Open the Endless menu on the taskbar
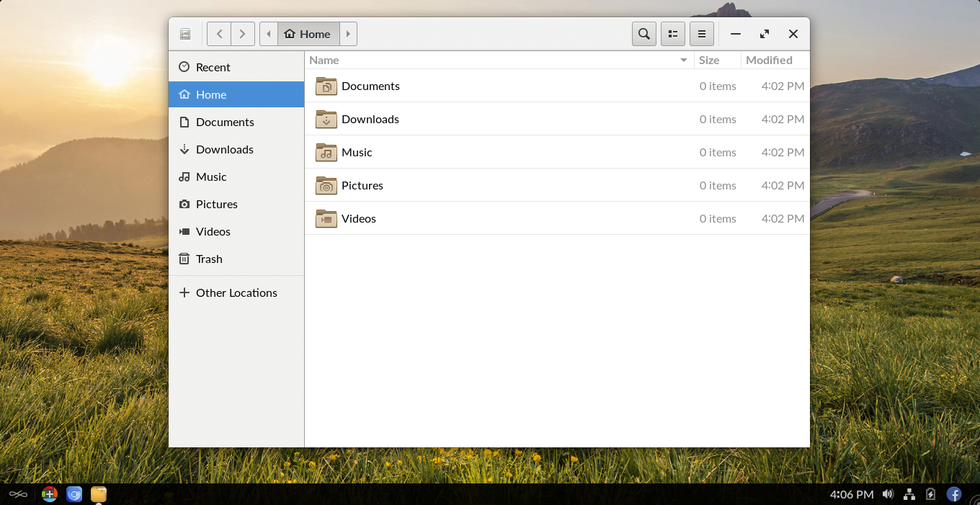Image resolution: width=980 pixels, height=505 pixels. (x=18, y=494)
